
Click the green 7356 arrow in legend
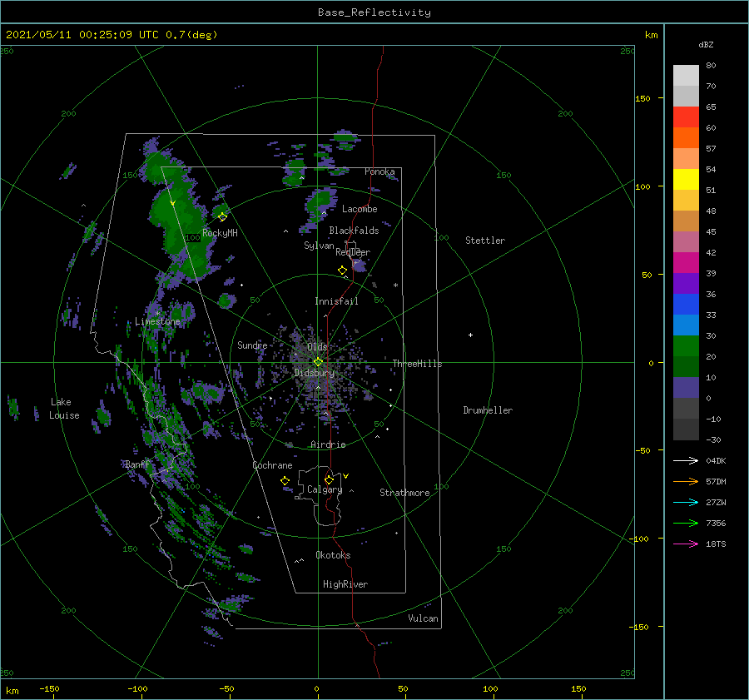click(686, 524)
